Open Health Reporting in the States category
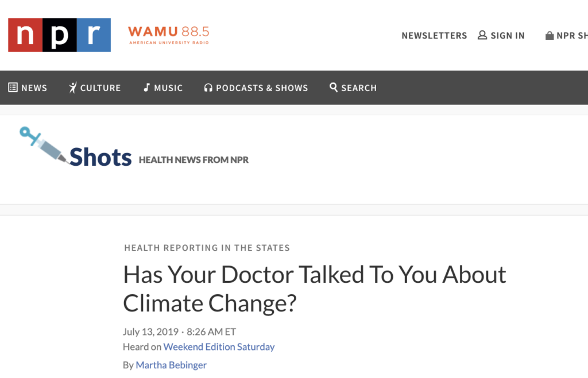 pos(207,248)
